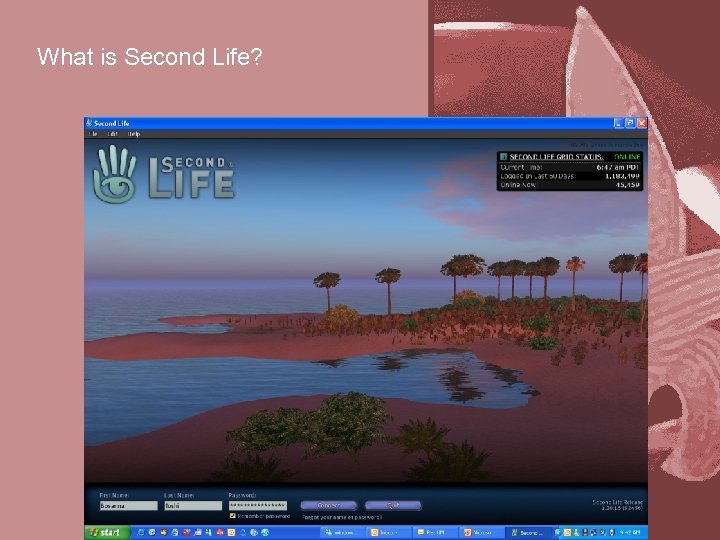This screenshot has height=540, width=720.
Task: Toggle the Remember password checkbox
Action: pos(232,516)
